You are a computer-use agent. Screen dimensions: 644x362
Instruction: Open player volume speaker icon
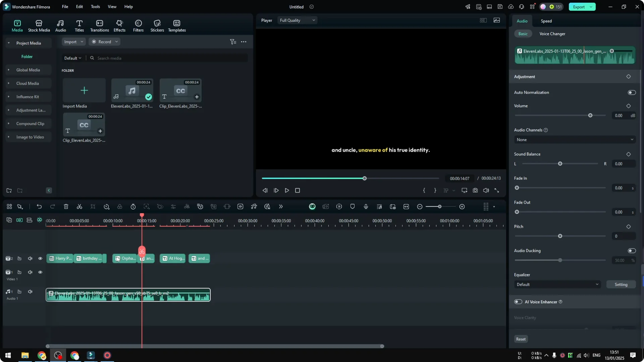click(486, 190)
